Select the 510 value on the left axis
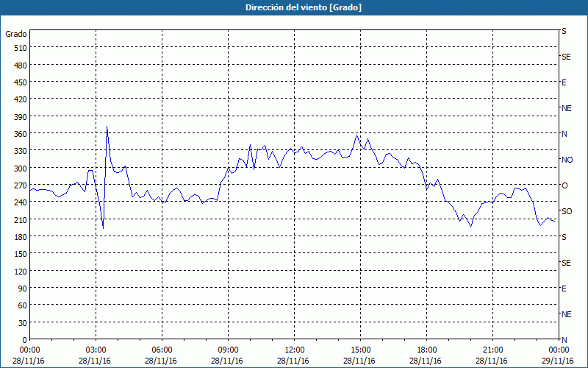 (21, 48)
